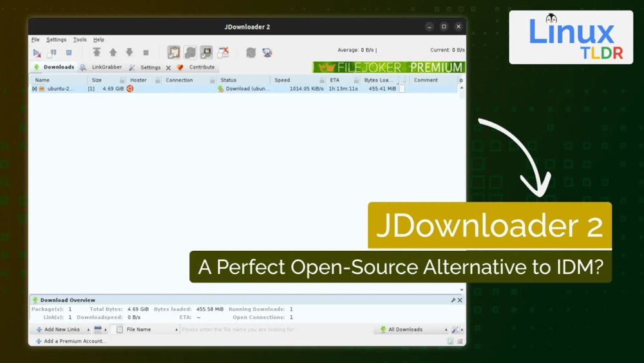Click the green status icon at bottom right
Image resolution: width=644 pixels, height=363 pixels.
(x=451, y=341)
